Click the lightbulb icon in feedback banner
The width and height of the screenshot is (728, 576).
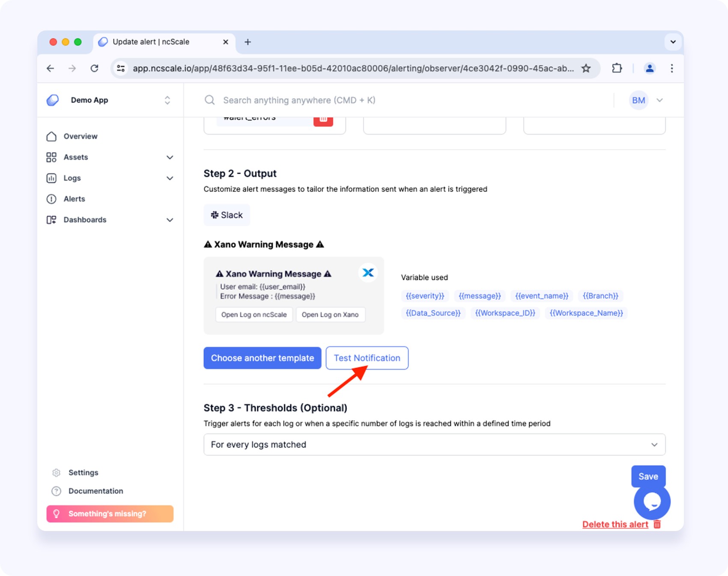pyautogui.click(x=57, y=514)
